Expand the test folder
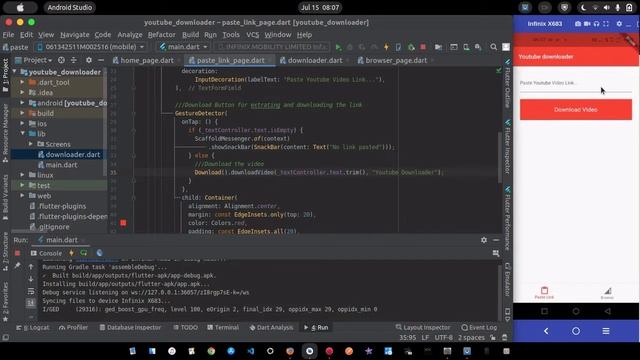Image resolution: width=640 pixels, height=360 pixels. pos(22,185)
